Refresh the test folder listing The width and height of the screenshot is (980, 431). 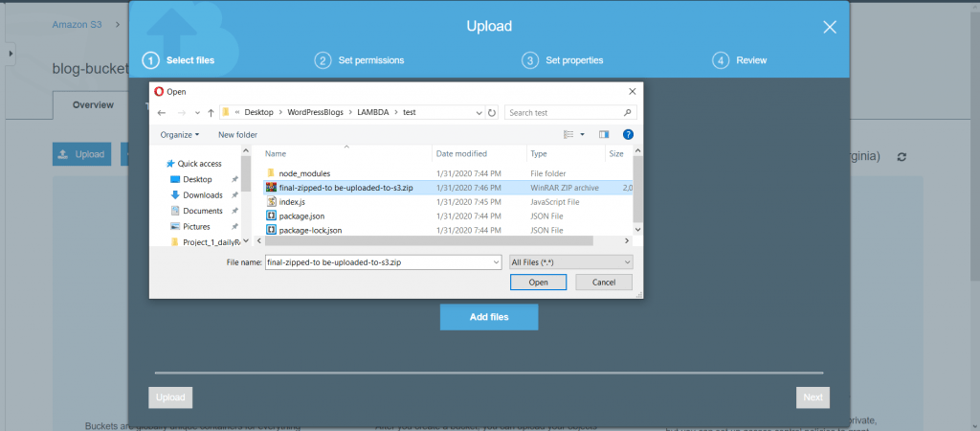pyautogui.click(x=492, y=112)
